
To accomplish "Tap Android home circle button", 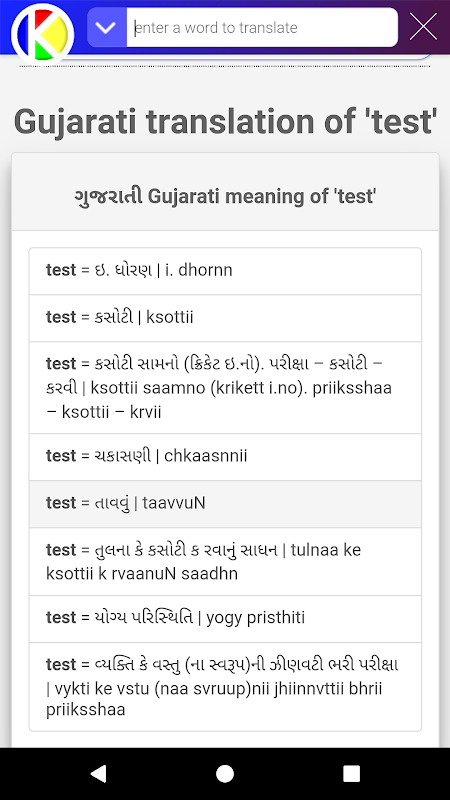I will click(225, 773).
